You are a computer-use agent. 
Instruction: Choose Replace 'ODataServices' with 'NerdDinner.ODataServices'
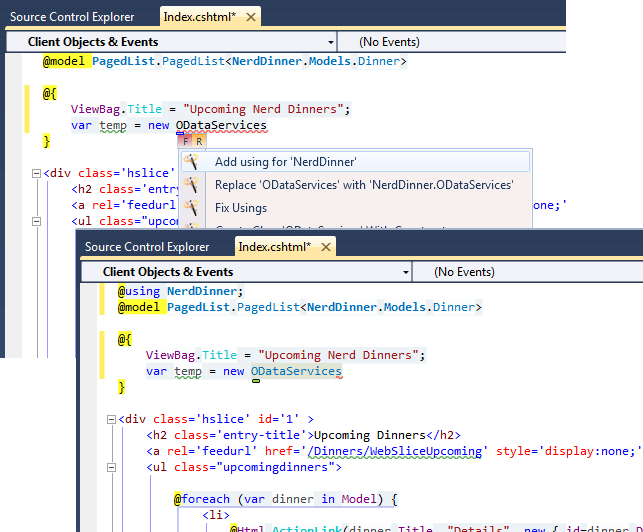(x=356, y=185)
